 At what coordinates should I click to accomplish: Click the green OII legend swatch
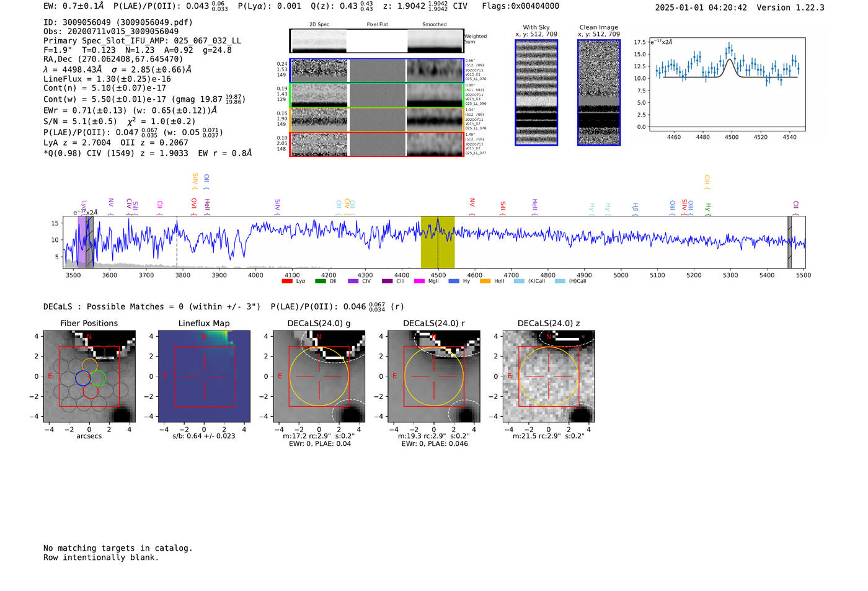tap(321, 282)
